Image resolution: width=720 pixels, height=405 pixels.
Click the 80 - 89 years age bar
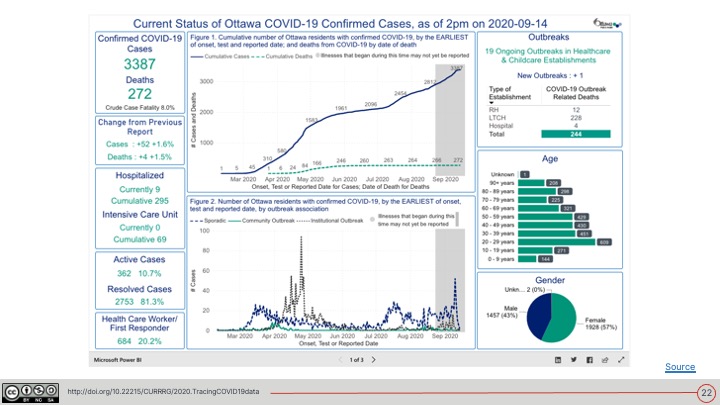point(537,191)
